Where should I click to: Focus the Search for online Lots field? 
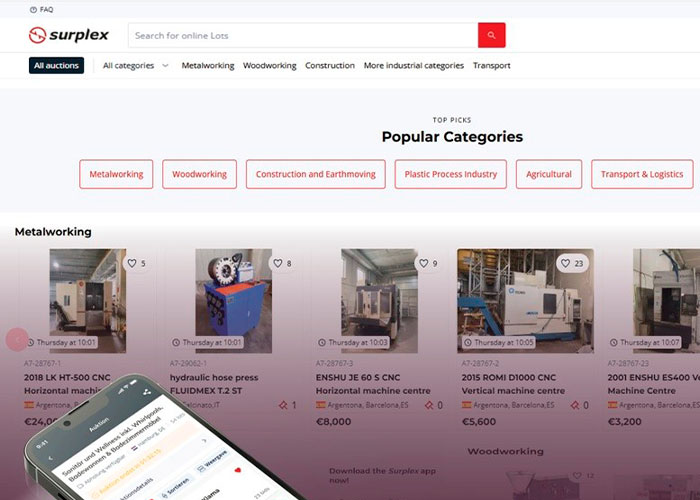click(x=303, y=35)
